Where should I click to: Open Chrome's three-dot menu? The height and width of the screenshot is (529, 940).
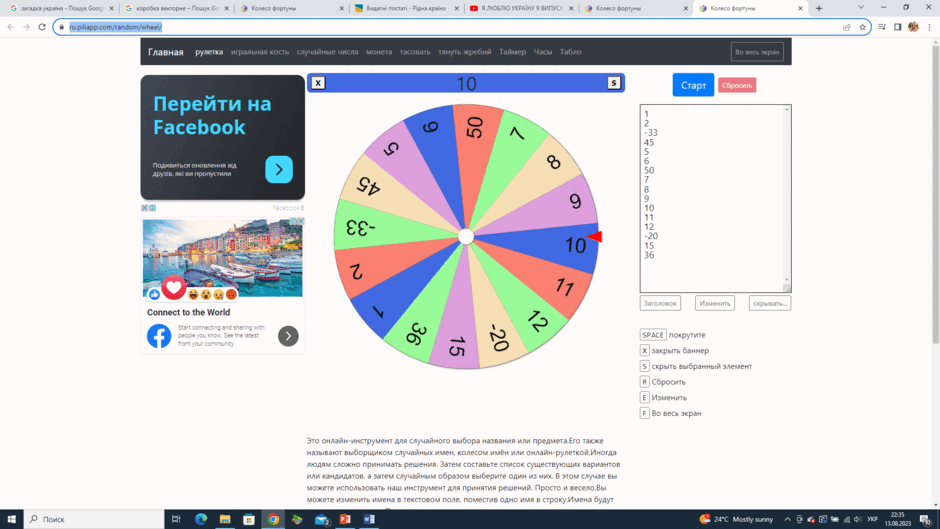[929, 27]
